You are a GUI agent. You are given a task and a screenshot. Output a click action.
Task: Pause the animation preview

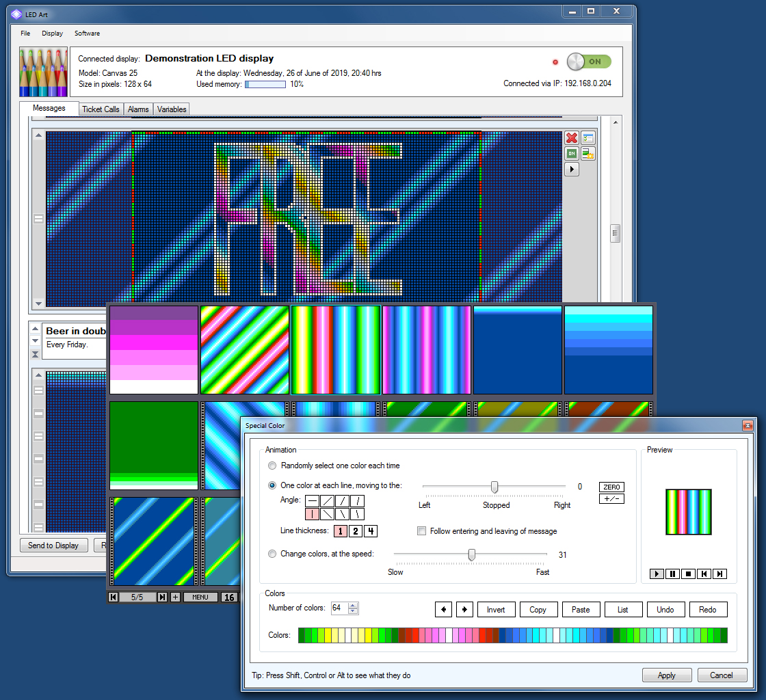tap(673, 574)
